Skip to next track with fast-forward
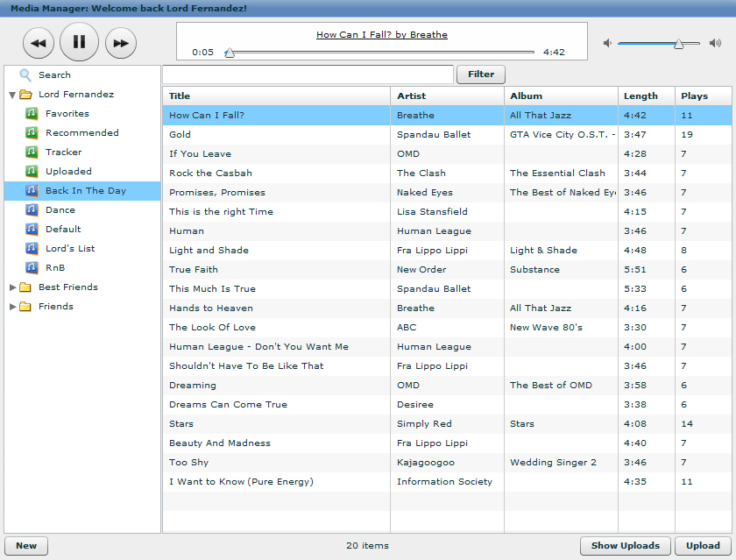 click(121, 43)
